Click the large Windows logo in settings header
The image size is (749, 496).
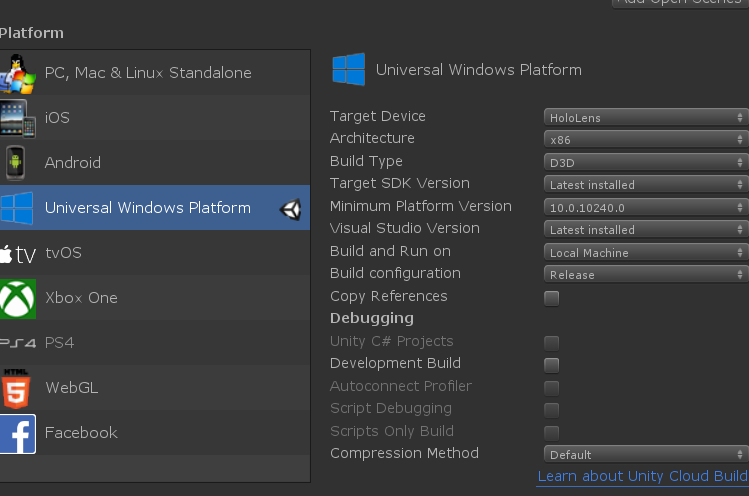pos(349,69)
